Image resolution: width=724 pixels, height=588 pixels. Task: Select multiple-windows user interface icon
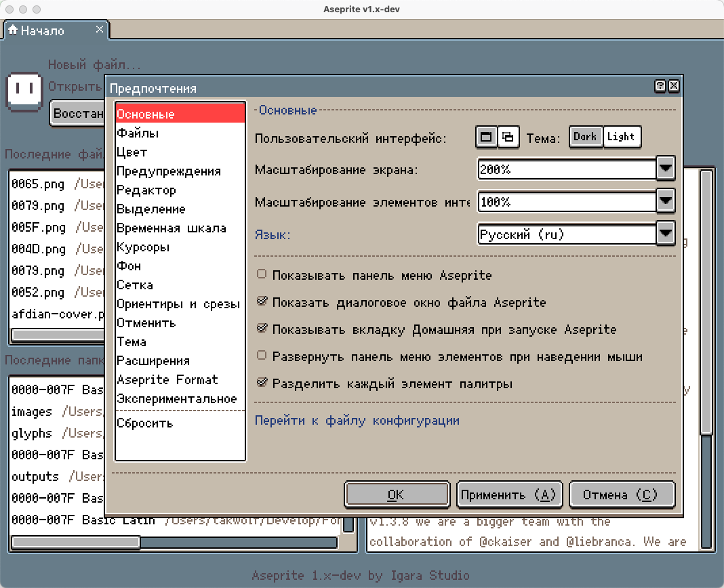pos(508,137)
